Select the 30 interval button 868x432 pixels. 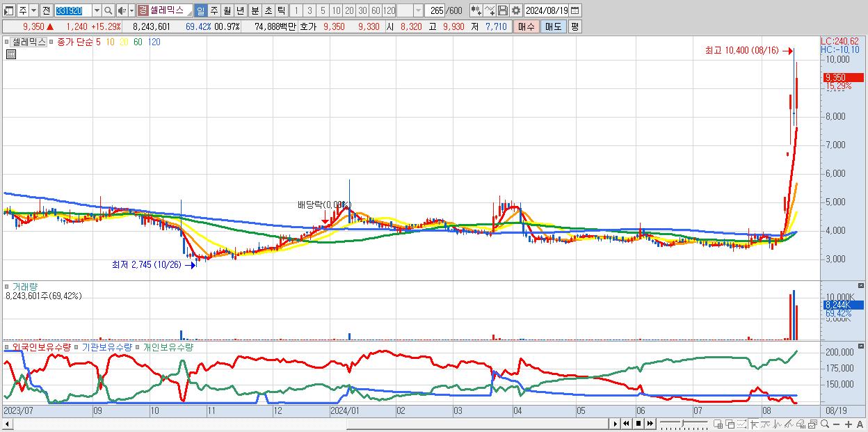pos(362,10)
